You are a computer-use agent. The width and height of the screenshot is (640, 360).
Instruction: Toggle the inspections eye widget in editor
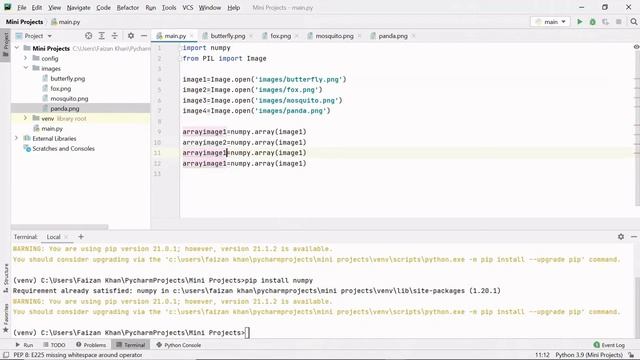636,47
